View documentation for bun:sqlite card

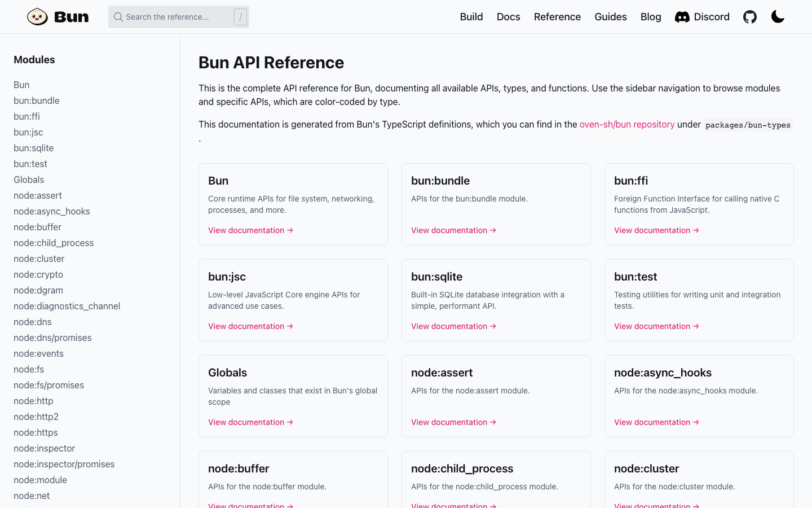454,326
